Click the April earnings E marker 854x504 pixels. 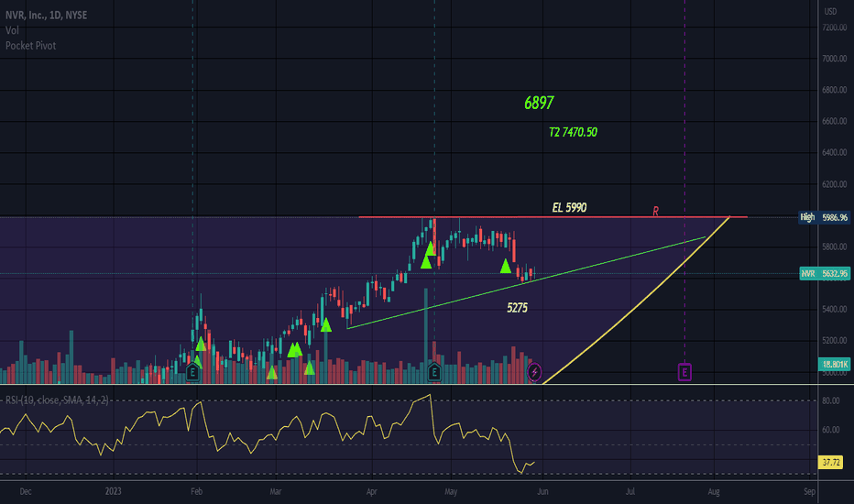pyautogui.click(x=434, y=373)
